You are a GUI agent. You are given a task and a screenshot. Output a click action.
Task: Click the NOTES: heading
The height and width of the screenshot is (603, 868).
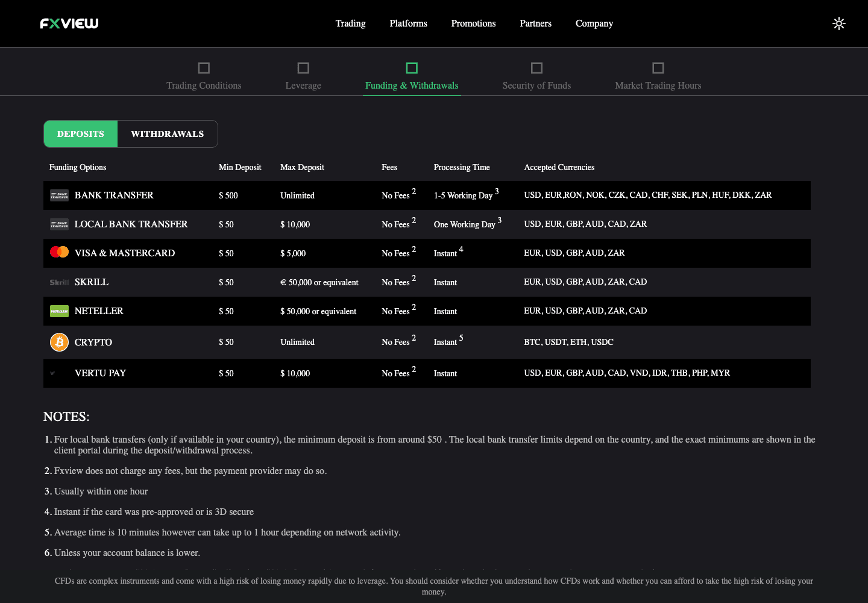click(x=66, y=417)
